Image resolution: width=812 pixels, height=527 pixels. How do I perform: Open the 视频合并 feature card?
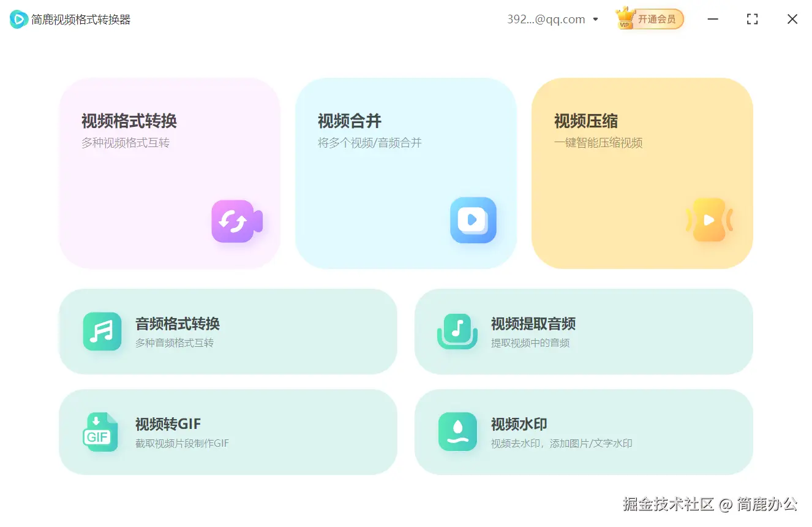(406, 173)
